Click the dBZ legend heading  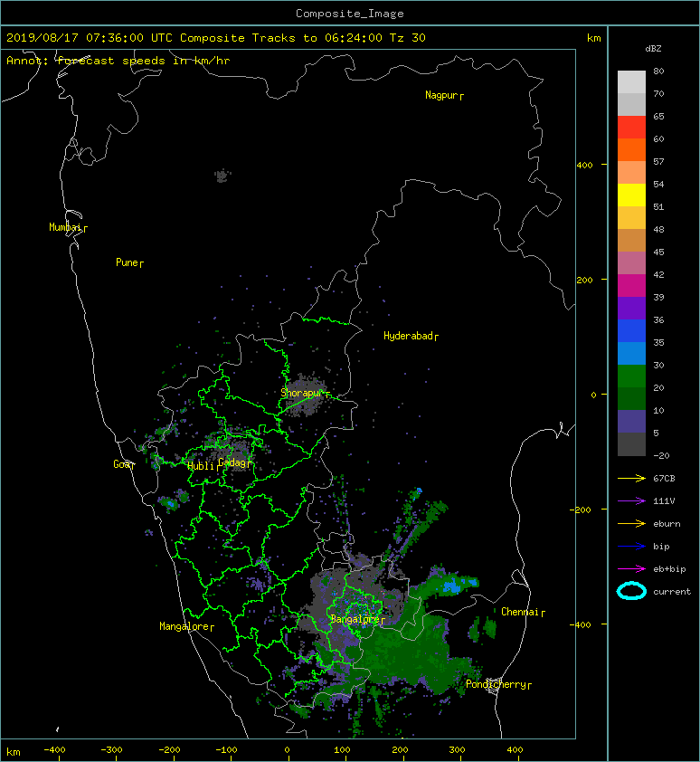653,49
